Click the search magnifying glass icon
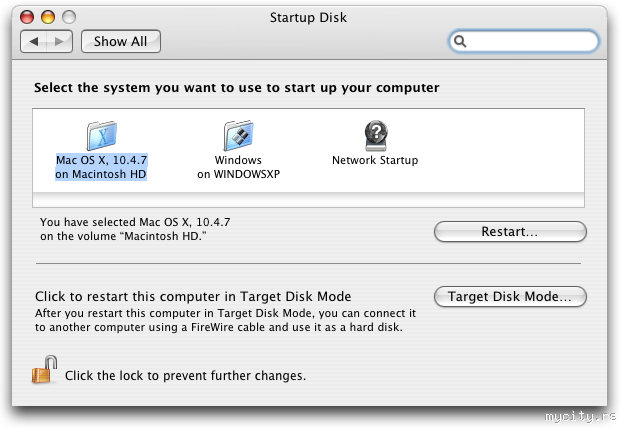The width and height of the screenshot is (623, 429). coord(461,42)
